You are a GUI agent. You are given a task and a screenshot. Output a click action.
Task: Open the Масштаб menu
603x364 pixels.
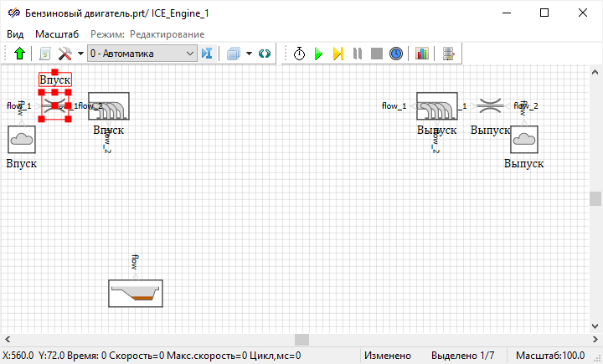[x=57, y=34]
